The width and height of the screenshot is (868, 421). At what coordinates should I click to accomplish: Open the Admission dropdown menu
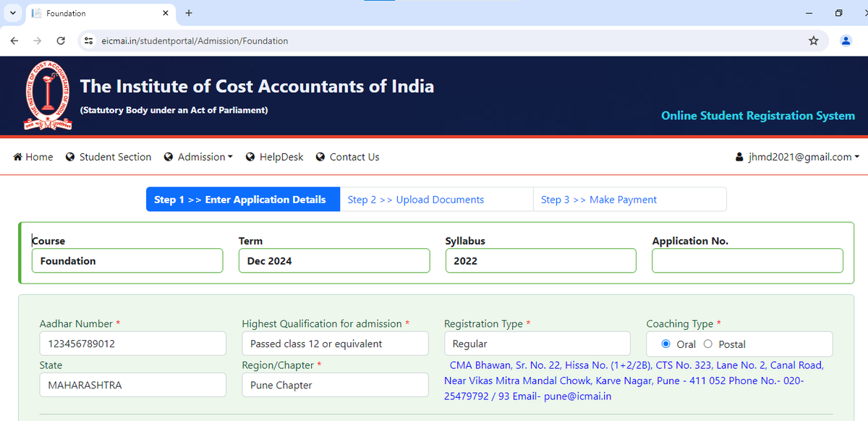[198, 156]
